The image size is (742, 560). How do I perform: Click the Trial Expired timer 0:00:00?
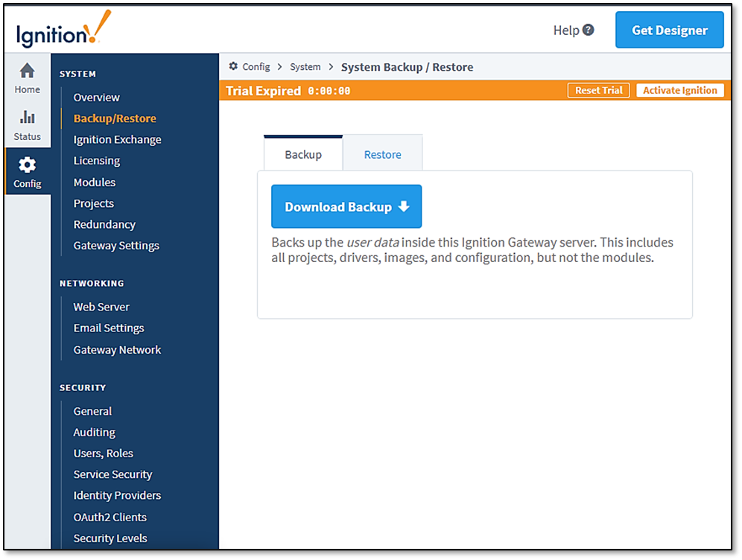click(x=329, y=91)
